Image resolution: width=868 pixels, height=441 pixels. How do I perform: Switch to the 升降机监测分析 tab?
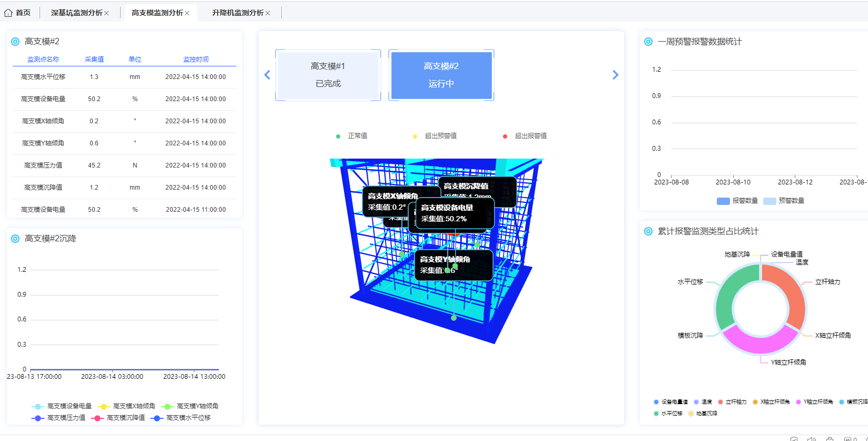[238, 13]
